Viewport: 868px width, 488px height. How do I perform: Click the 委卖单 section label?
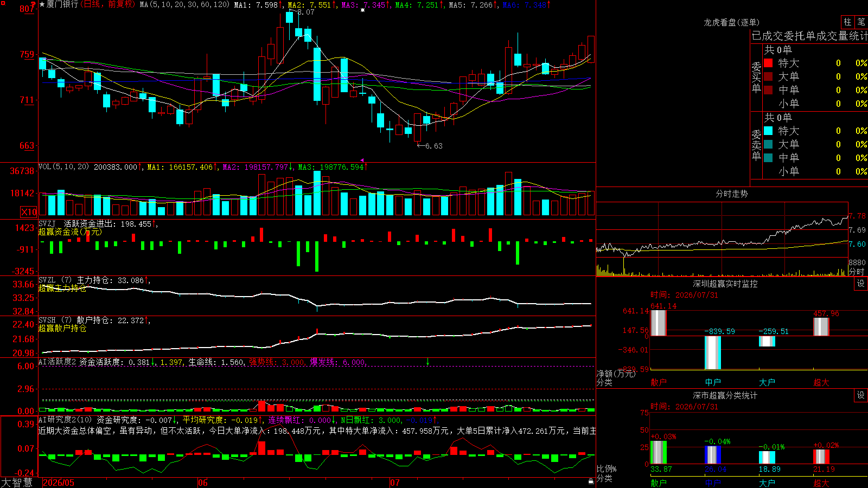click(756, 145)
